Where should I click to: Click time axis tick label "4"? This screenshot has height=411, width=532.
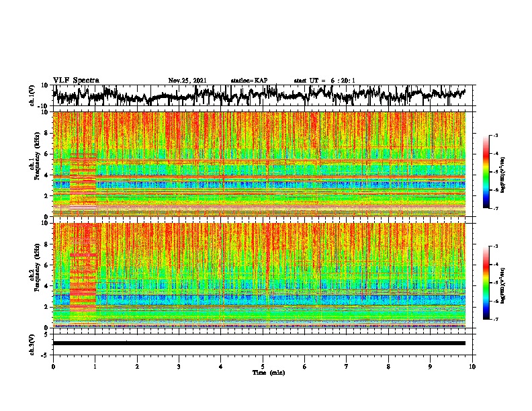click(x=221, y=367)
